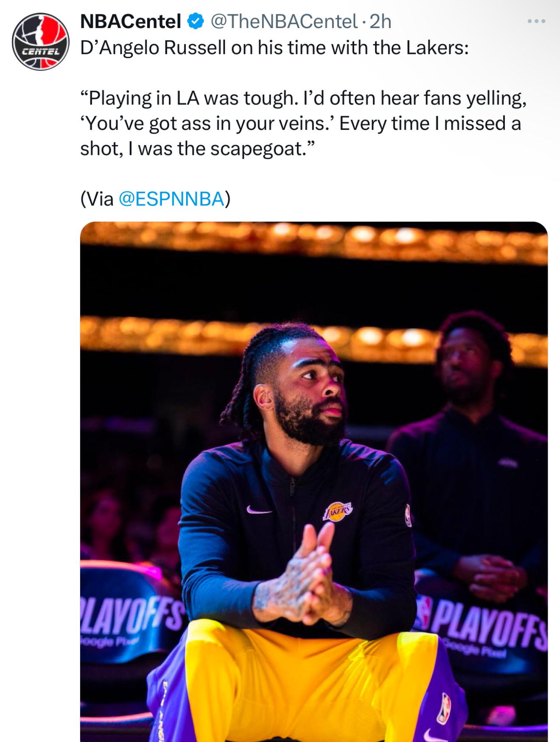Open the @ESPNNBA mention link
Viewport: 560px width, 742px height.
171,199
